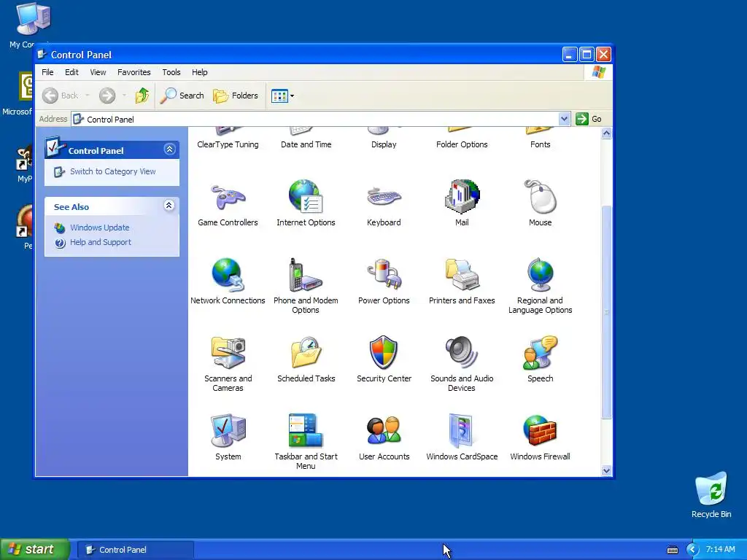Expand hidden system tray icons

click(x=692, y=550)
